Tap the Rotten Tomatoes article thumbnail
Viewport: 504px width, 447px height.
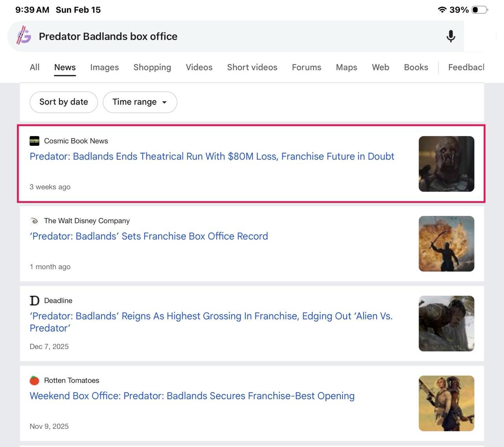click(x=447, y=403)
